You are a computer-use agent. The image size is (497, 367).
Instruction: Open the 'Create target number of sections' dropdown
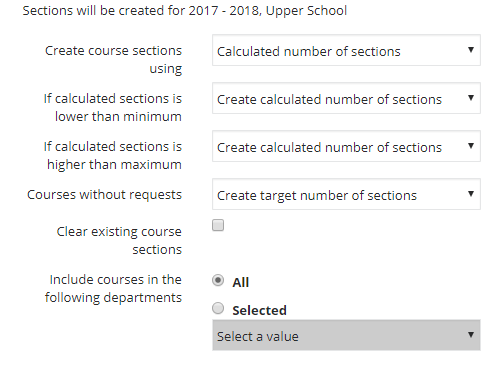pos(346,194)
